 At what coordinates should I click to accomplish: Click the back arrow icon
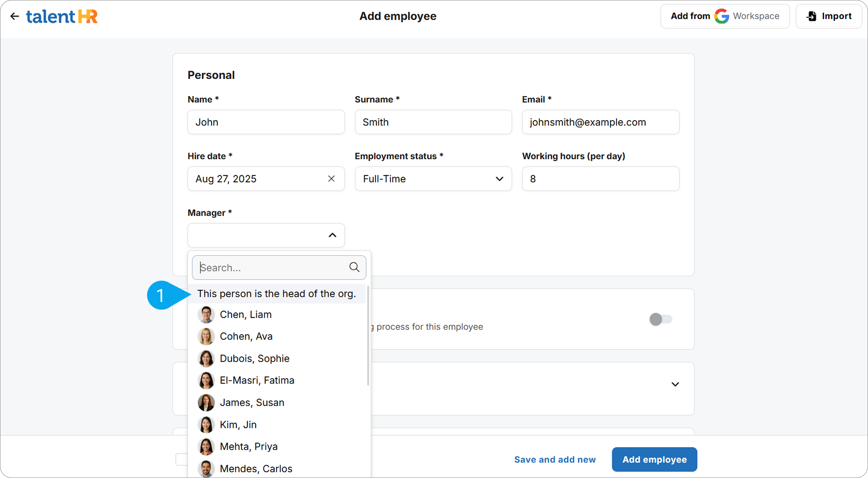14,16
